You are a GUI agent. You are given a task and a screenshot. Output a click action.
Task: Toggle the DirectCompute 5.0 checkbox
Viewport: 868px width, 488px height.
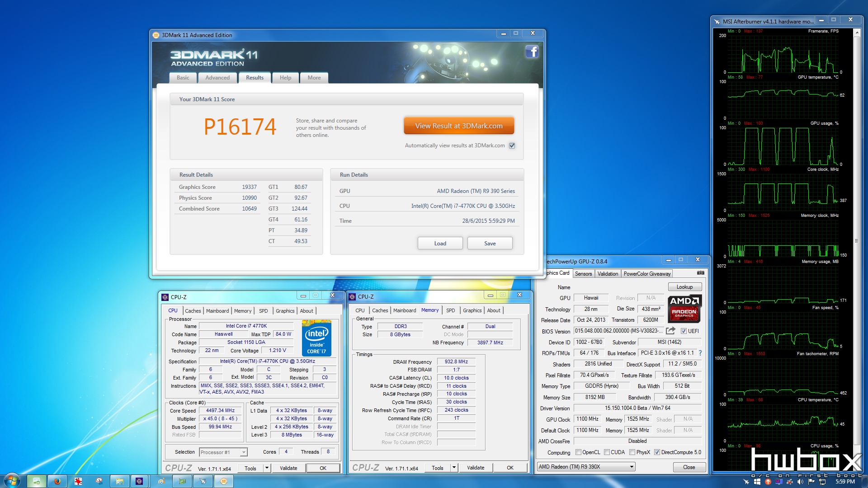coord(657,452)
